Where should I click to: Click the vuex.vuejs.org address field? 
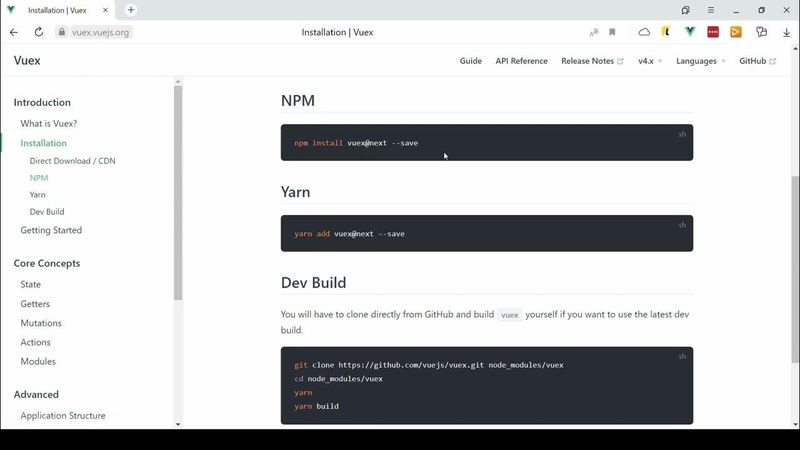101,32
